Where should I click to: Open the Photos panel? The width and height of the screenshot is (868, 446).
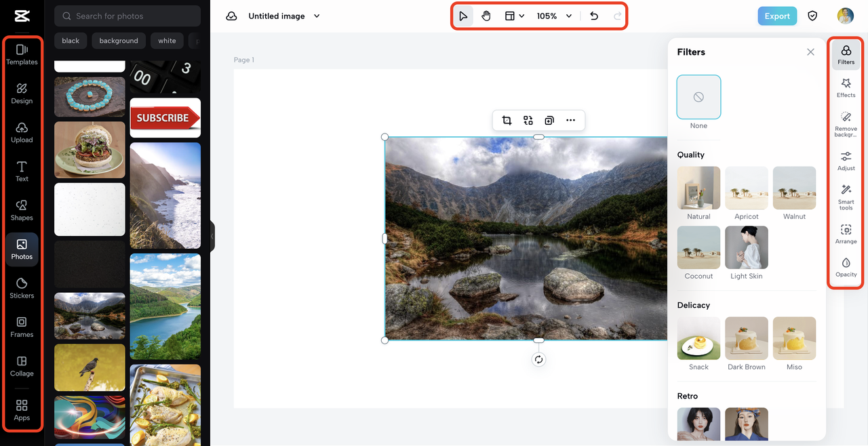[x=22, y=249]
